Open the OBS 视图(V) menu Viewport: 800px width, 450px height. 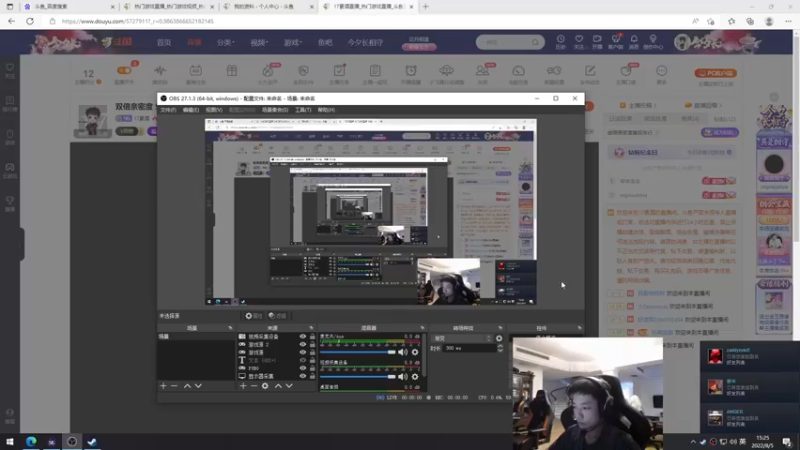pos(214,110)
